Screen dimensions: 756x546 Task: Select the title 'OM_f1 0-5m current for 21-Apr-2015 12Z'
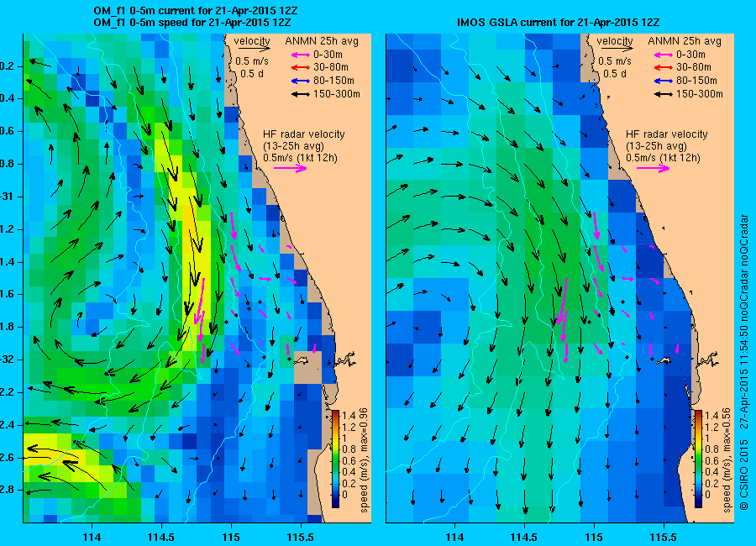[195, 11]
